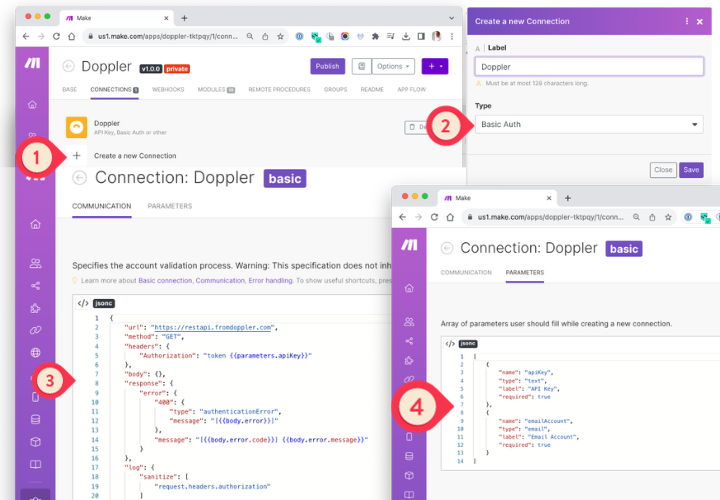This screenshot has height=500, width=720.
Task: Open the Team icon in the Parameters window sidebar
Action: click(x=409, y=321)
